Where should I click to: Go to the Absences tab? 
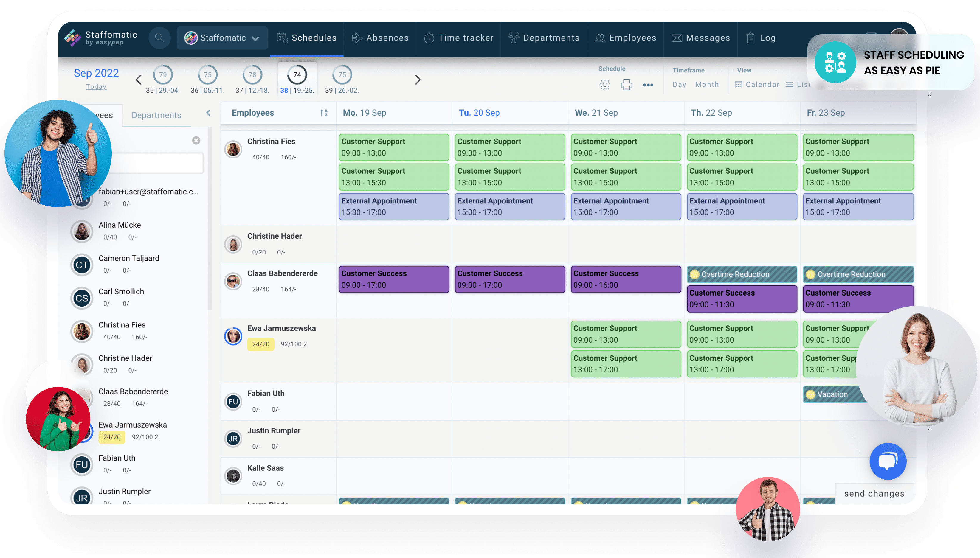[380, 38]
